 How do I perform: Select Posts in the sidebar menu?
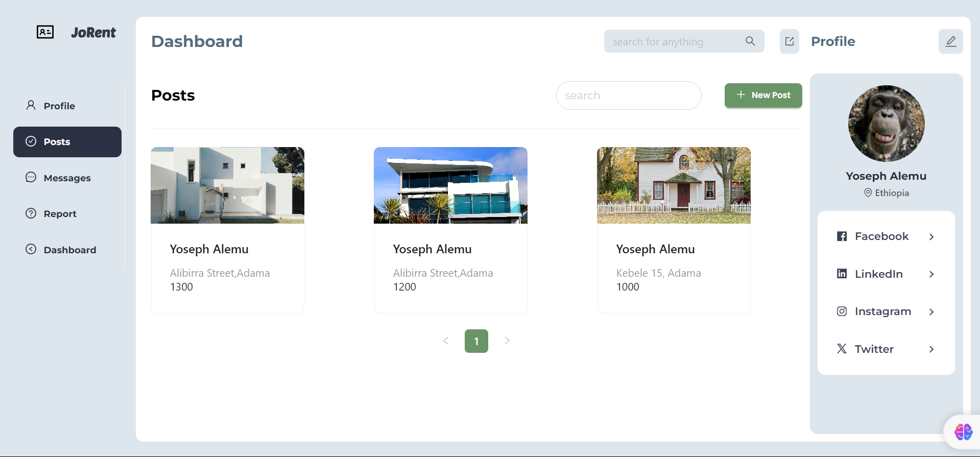(x=67, y=142)
